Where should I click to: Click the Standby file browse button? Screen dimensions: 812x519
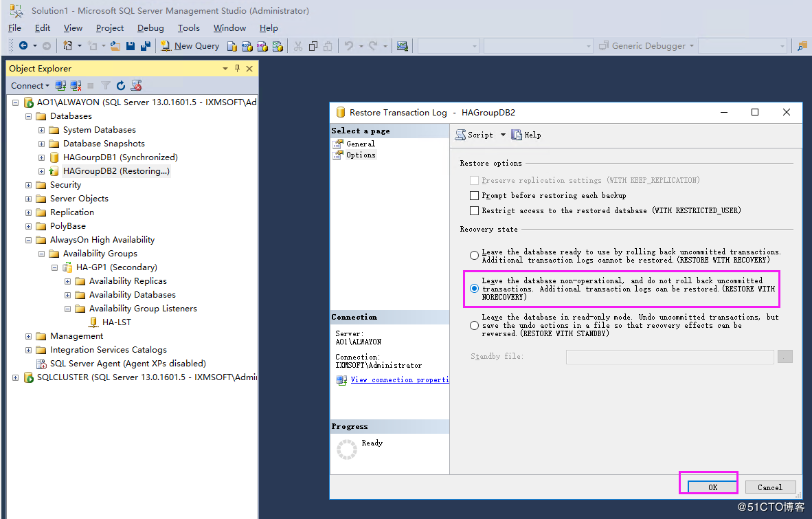click(x=785, y=356)
